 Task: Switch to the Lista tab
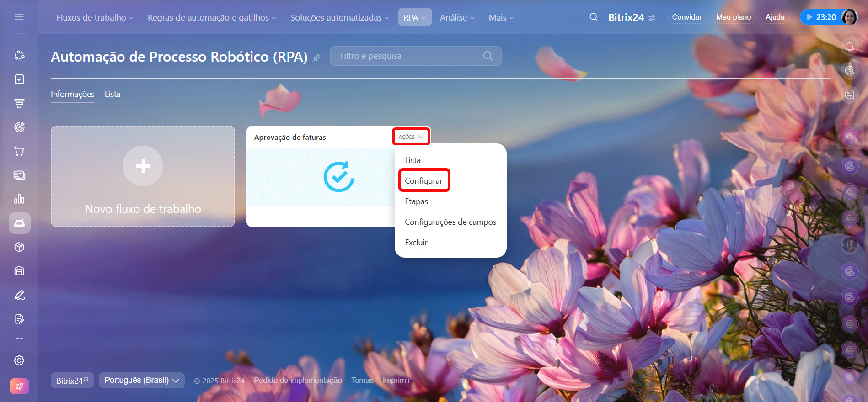tap(113, 94)
